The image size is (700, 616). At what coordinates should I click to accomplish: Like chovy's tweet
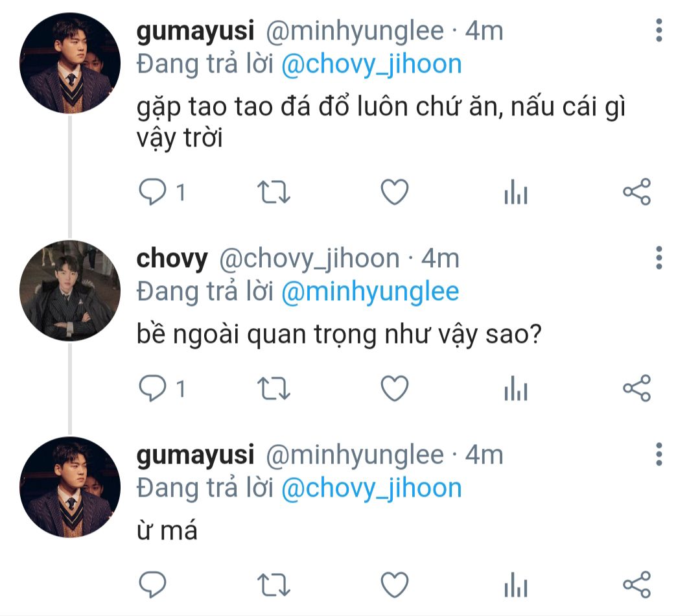pyautogui.click(x=394, y=388)
